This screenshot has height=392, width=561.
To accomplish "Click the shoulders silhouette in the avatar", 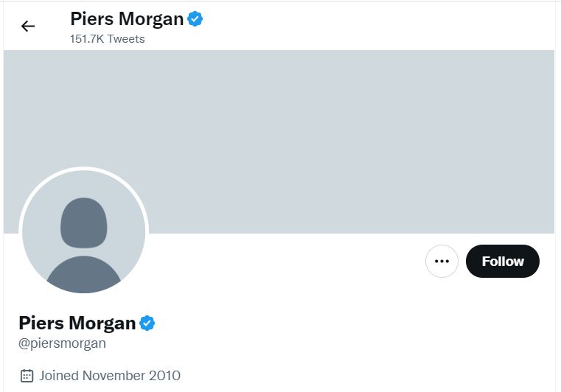I will pos(84,275).
